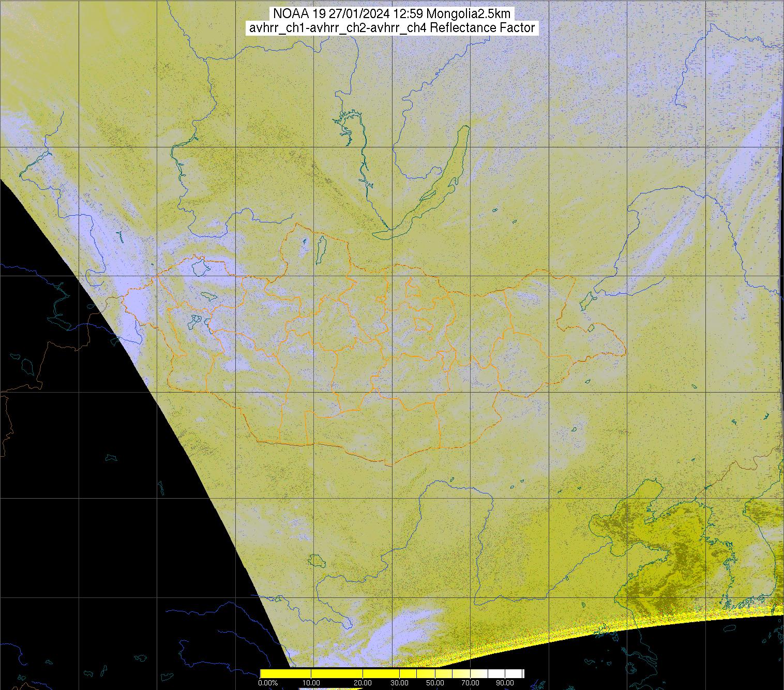Click the "70.00" colorbar label
The width and height of the screenshot is (784, 690).
tap(471, 683)
